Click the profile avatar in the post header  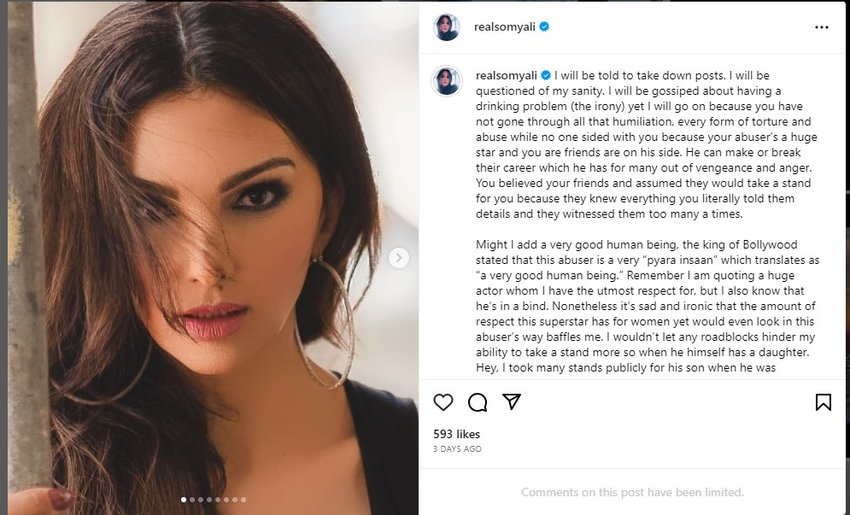tap(446, 28)
